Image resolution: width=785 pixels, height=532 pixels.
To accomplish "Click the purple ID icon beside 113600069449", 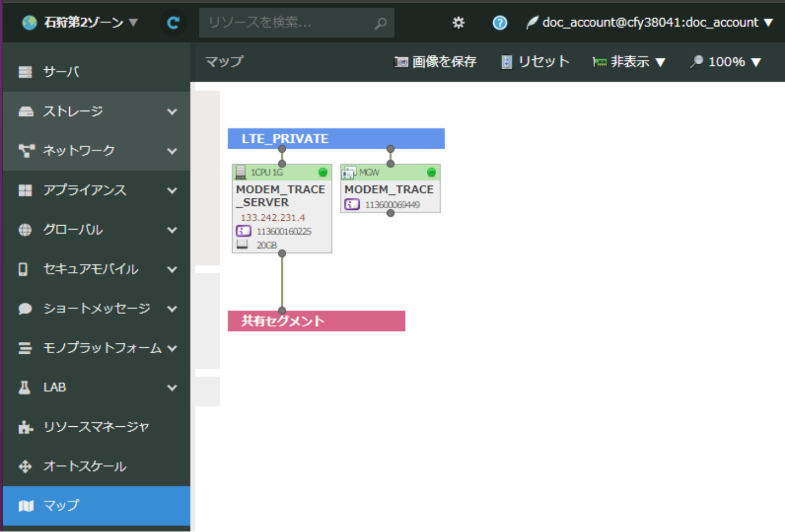I will coord(352,205).
